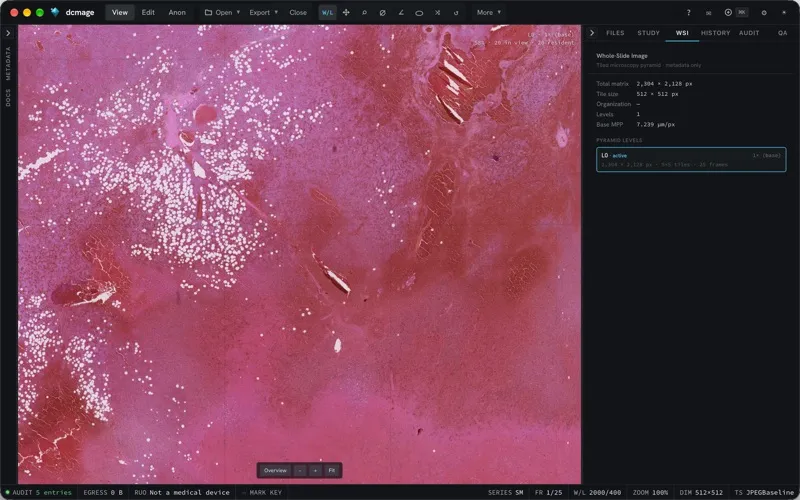Switch to the HISTORY tab
Viewport: 800px width, 500px height.
point(715,33)
